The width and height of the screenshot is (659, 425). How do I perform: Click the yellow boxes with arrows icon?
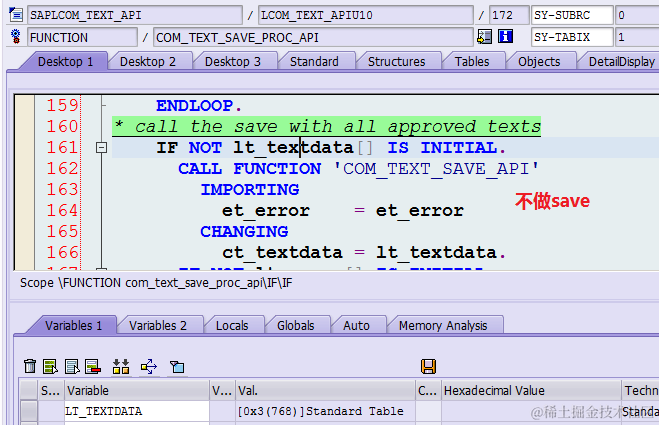pyautogui.click(x=121, y=366)
